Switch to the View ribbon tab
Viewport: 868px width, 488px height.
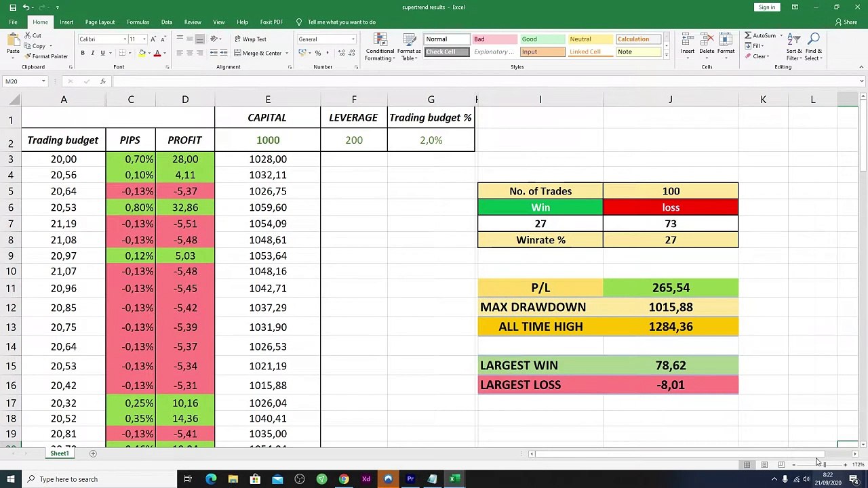(x=219, y=22)
